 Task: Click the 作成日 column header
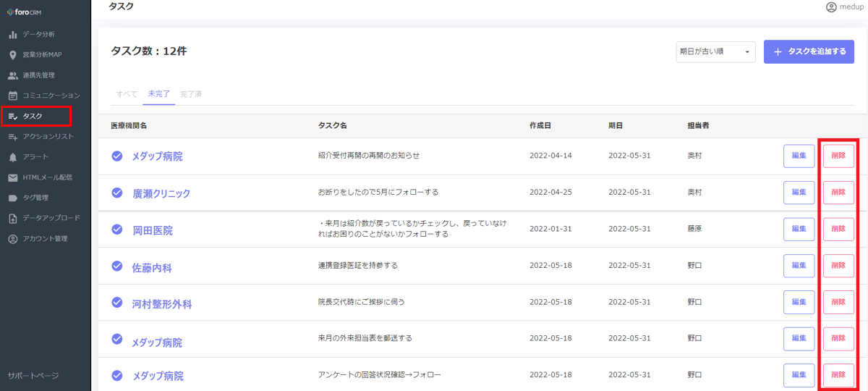(540, 126)
